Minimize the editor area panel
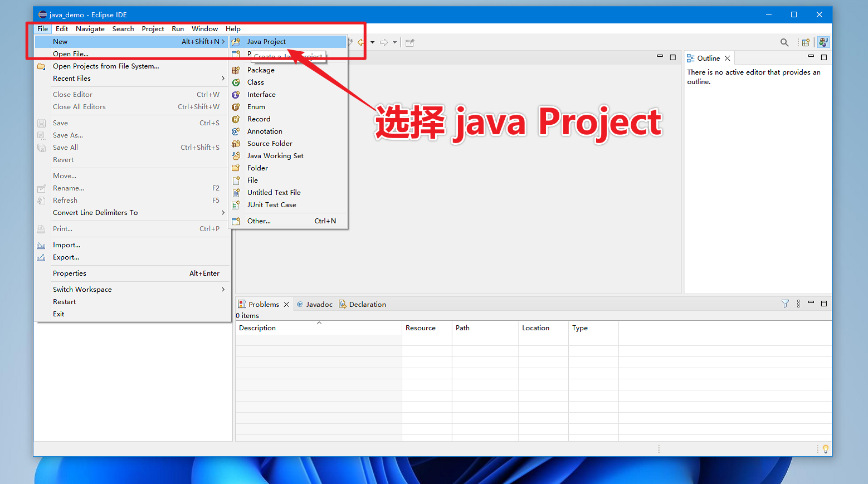This screenshot has height=484, width=868. (x=660, y=57)
